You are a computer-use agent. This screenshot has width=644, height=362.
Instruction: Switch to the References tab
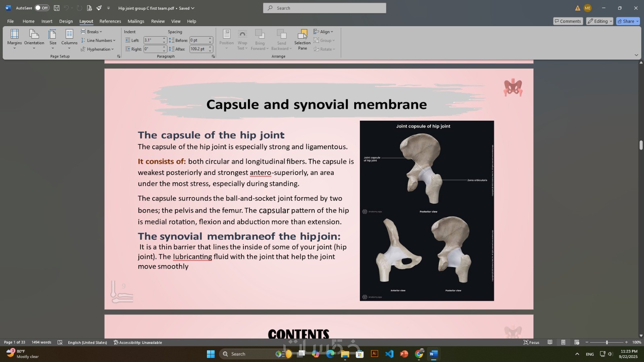click(x=110, y=21)
